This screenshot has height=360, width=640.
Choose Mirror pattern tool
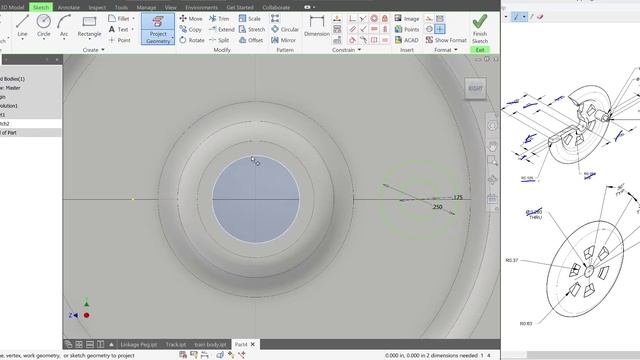[283, 40]
